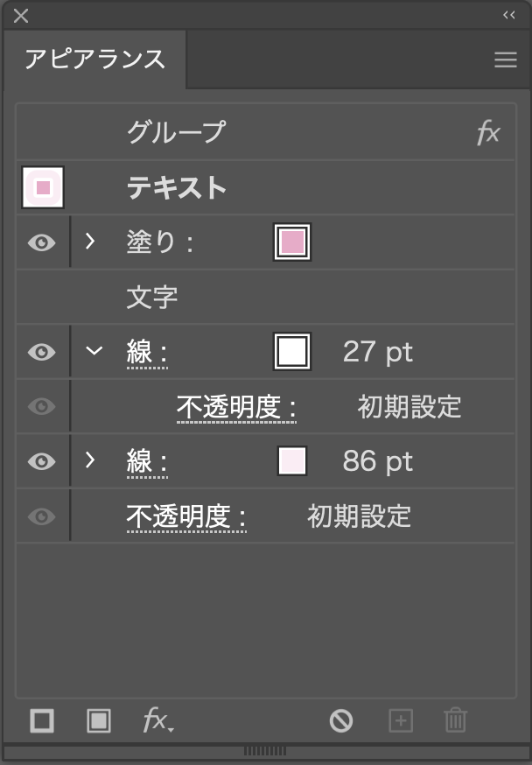Image resolution: width=532 pixels, height=765 pixels.
Task: Click the Delete Selected Item trash icon
Action: tap(455, 720)
